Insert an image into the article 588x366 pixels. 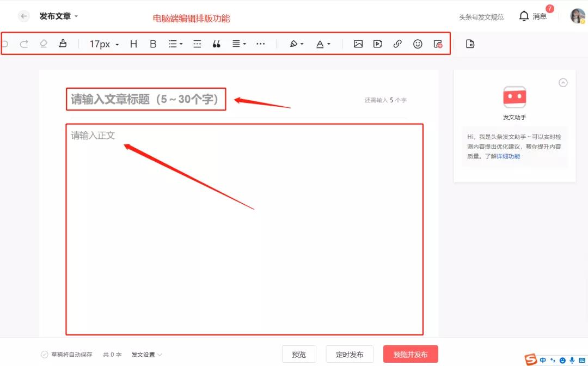coord(358,44)
